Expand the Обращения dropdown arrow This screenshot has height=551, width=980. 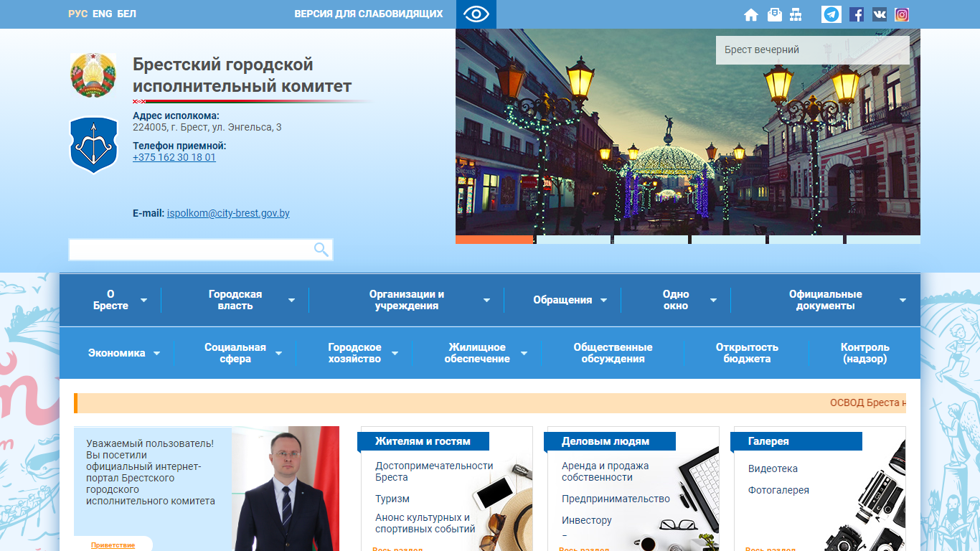603,301
